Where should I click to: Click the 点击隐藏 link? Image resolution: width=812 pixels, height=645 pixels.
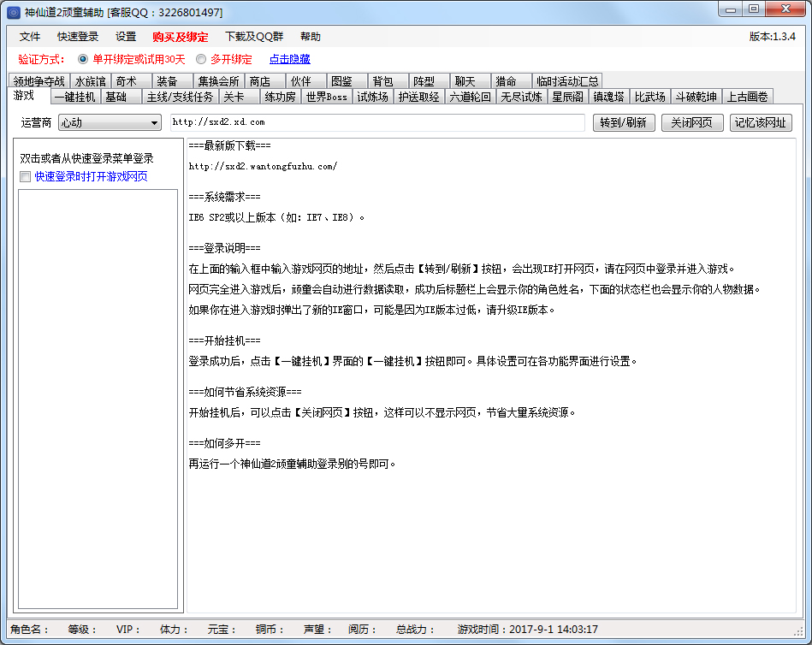289,60
